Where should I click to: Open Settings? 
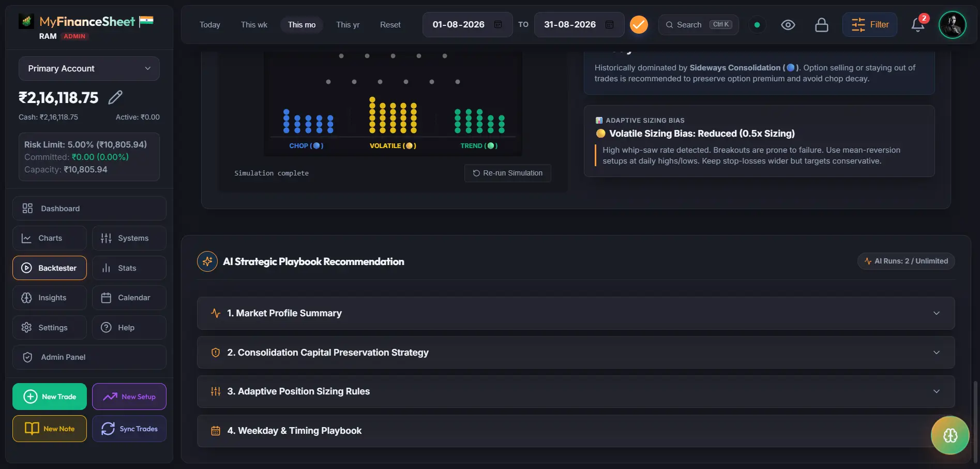point(50,328)
